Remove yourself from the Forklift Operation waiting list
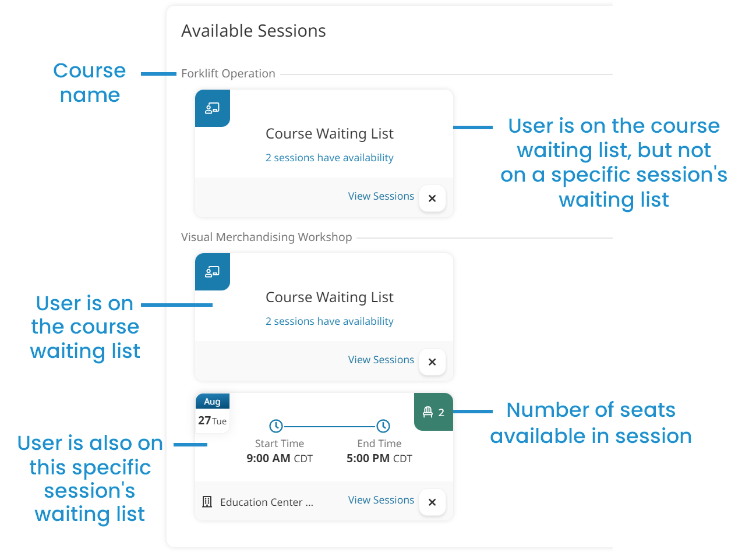 click(x=432, y=198)
